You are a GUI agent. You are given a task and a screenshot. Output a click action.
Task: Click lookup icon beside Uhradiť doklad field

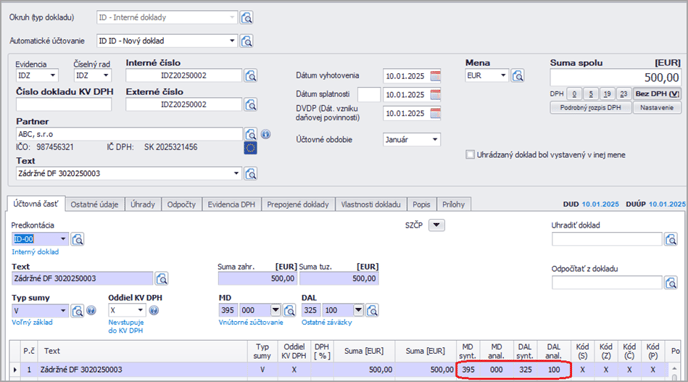coord(671,239)
